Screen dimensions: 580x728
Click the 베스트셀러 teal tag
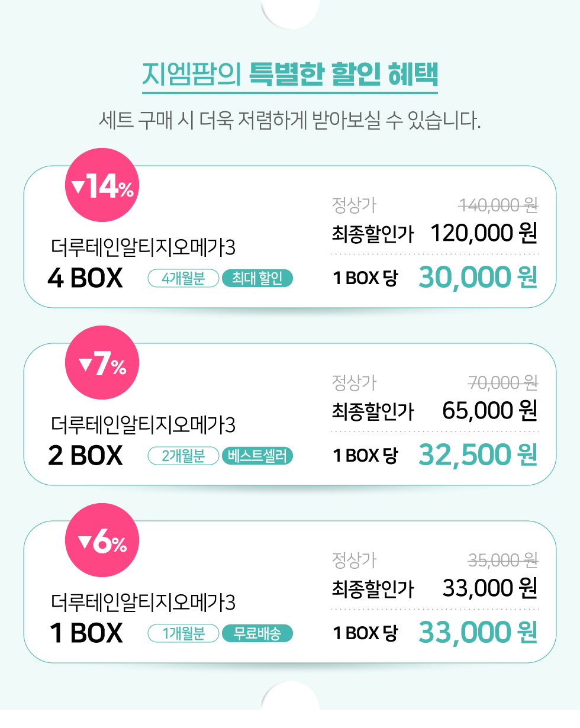(257, 456)
